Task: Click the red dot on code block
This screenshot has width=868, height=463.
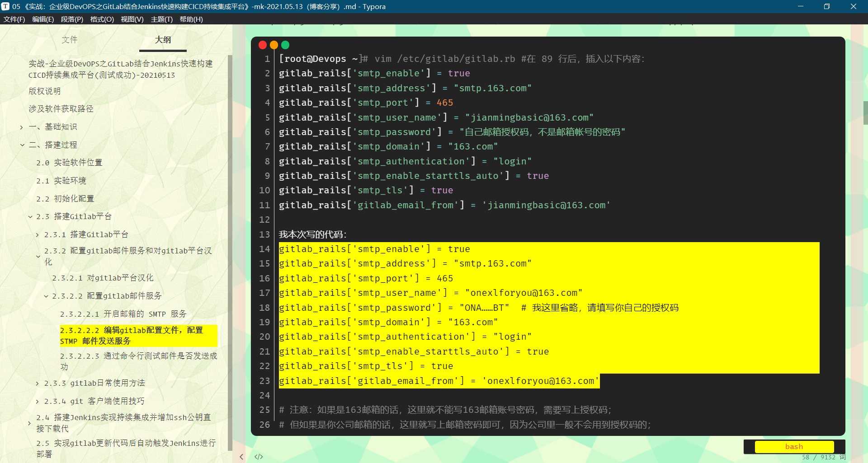Action: [x=262, y=45]
